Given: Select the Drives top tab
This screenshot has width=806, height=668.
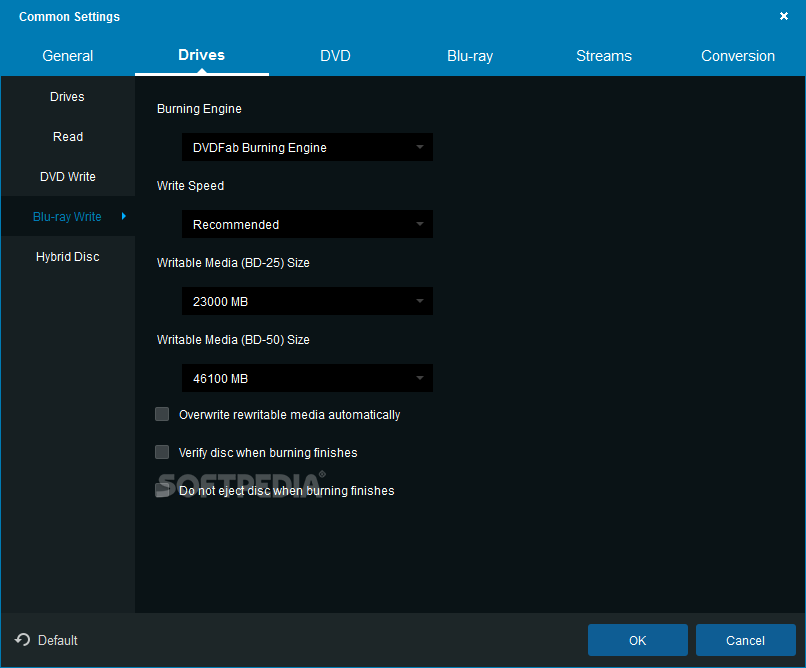Looking at the screenshot, I should pyautogui.click(x=202, y=55).
